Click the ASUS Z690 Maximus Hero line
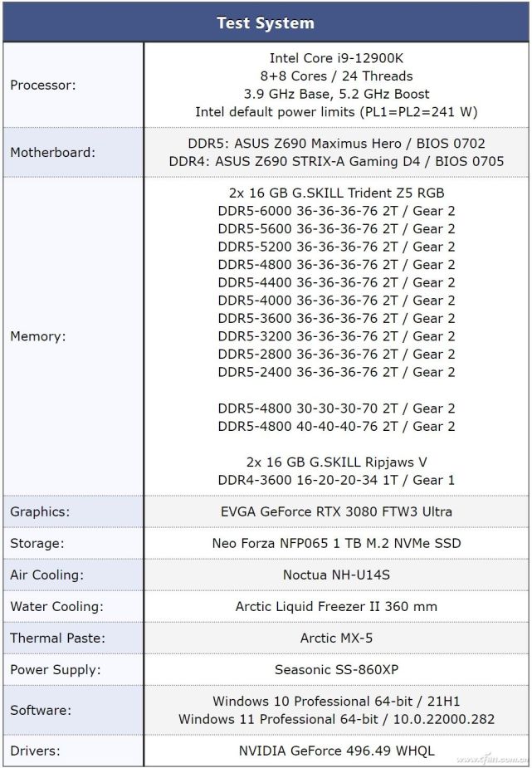Viewport: 532px width, 768px height. tap(336, 144)
